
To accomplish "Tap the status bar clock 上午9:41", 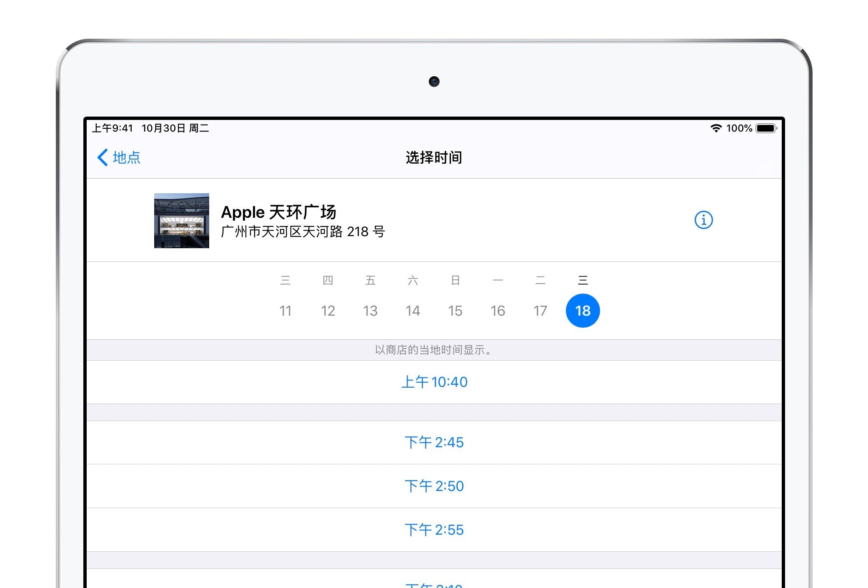I will coord(113,128).
